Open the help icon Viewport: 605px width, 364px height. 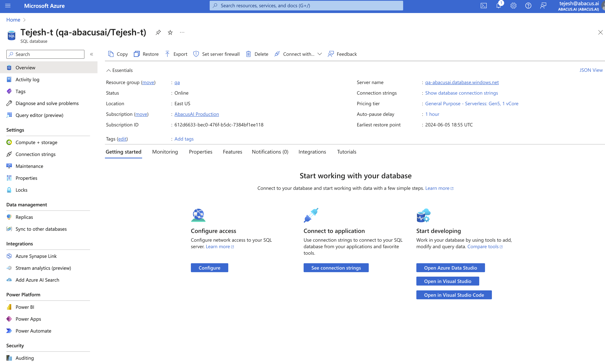pyautogui.click(x=528, y=5)
